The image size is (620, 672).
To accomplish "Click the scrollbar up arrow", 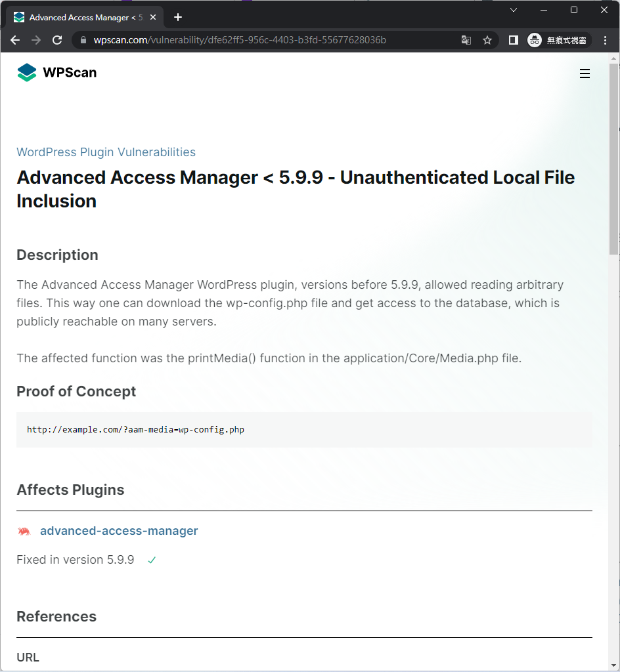I will pos(613,58).
